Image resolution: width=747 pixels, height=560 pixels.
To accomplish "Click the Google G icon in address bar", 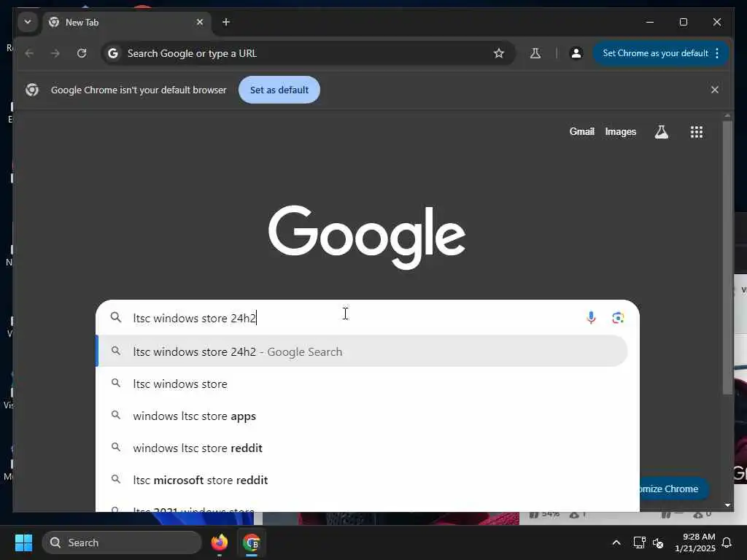I will click(113, 53).
